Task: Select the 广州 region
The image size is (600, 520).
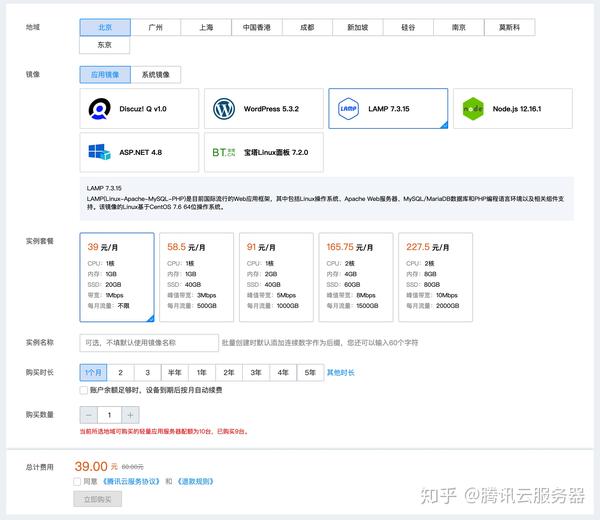Action: click(155, 27)
